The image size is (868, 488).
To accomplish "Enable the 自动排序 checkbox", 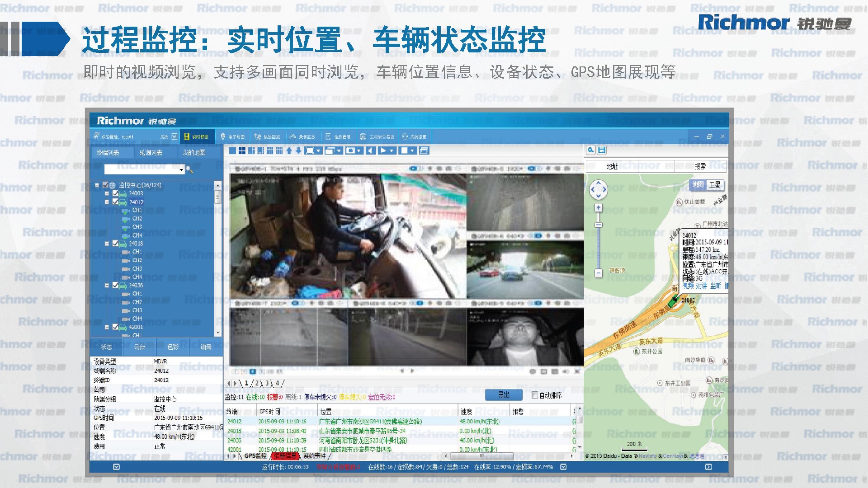I will pos(535,395).
